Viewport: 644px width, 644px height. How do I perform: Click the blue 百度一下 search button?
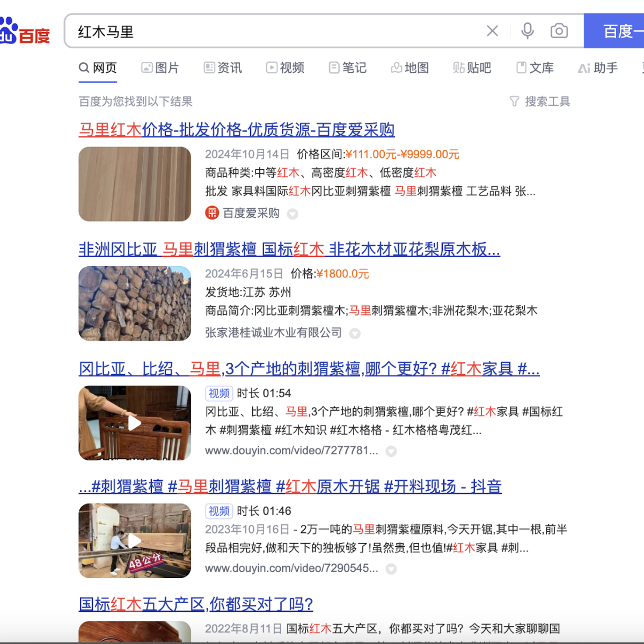click(x=614, y=31)
